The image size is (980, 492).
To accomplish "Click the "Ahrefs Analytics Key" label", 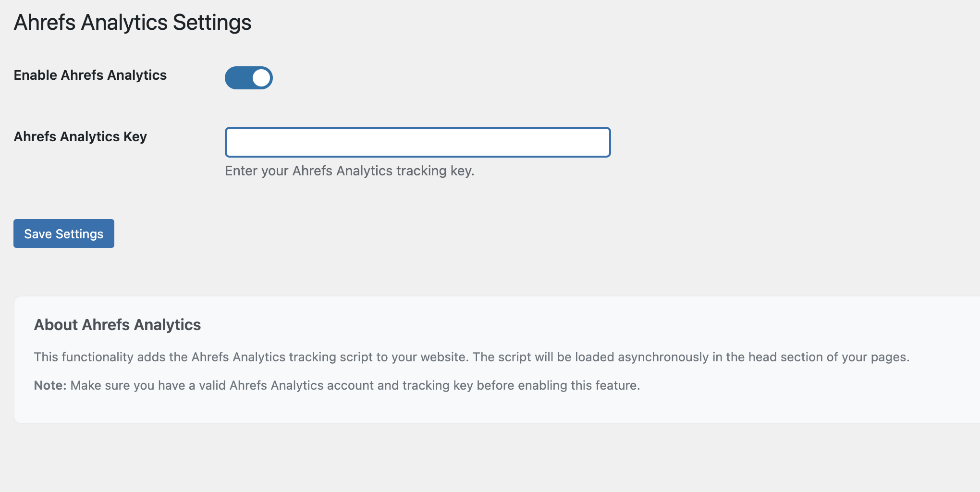I will (x=80, y=137).
